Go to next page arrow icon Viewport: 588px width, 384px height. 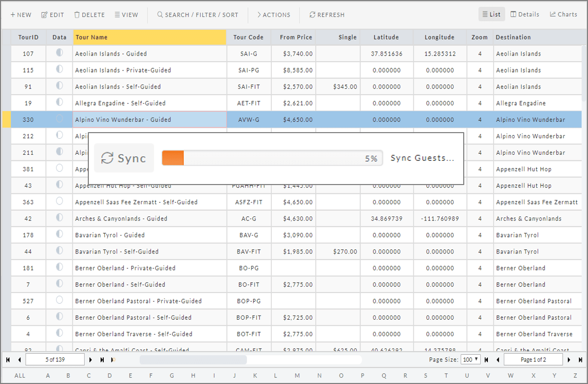click(x=569, y=360)
